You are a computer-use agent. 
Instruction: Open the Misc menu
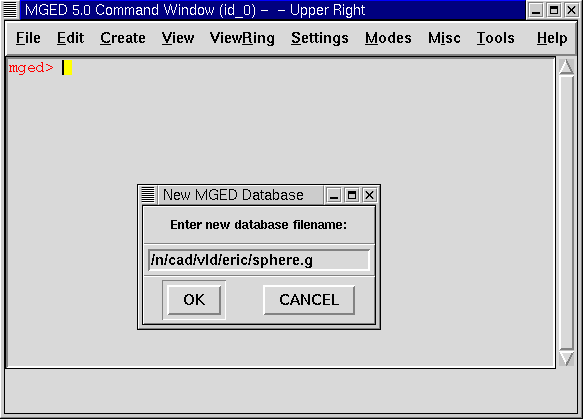444,38
